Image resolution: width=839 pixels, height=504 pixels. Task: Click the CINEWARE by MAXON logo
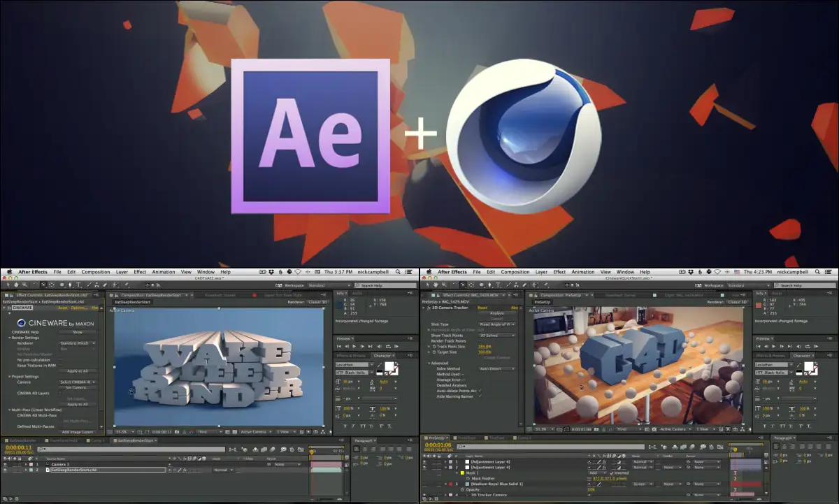pyautogui.click(x=55, y=324)
